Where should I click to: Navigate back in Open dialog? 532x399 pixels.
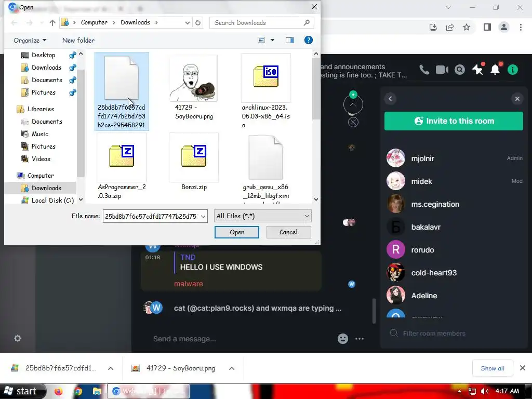pos(14,23)
